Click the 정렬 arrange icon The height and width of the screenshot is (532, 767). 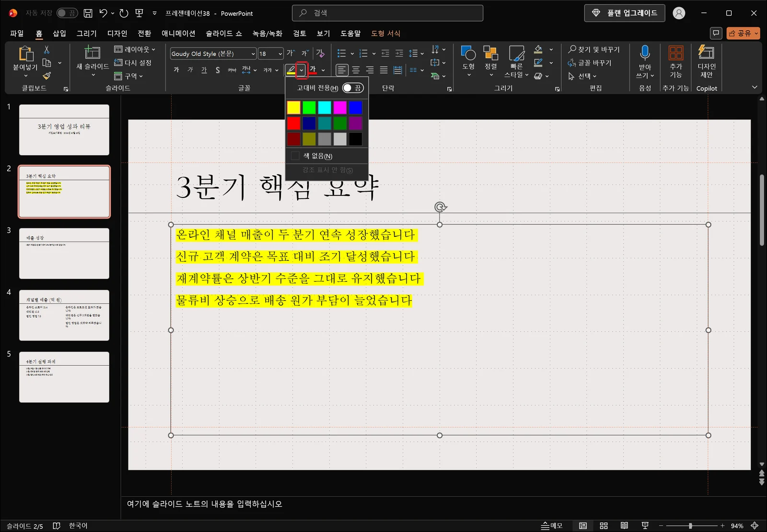(490, 53)
